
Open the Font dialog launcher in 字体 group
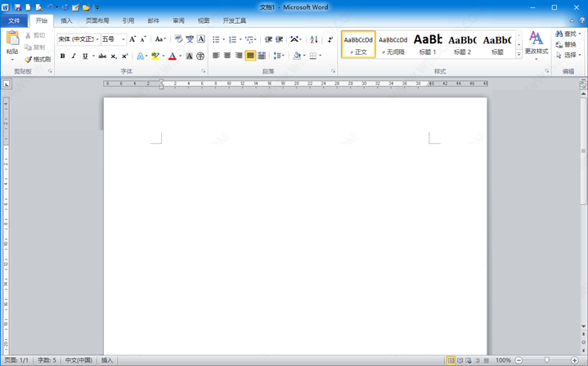point(204,71)
